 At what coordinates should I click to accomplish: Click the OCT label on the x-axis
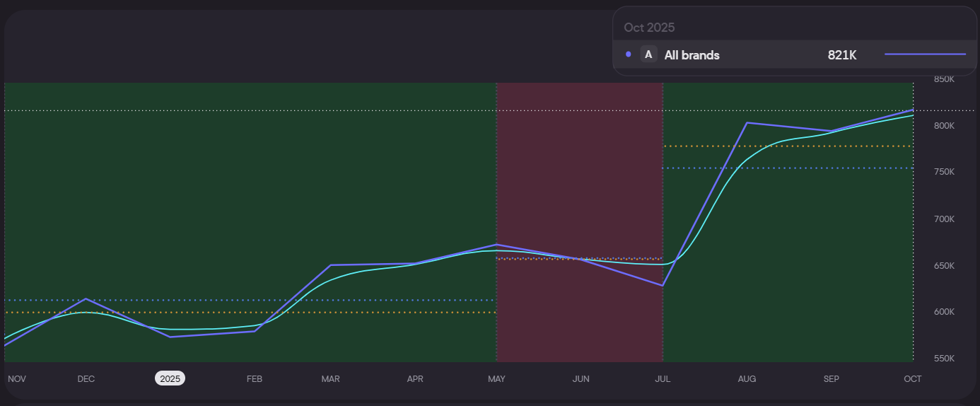pos(912,379)
